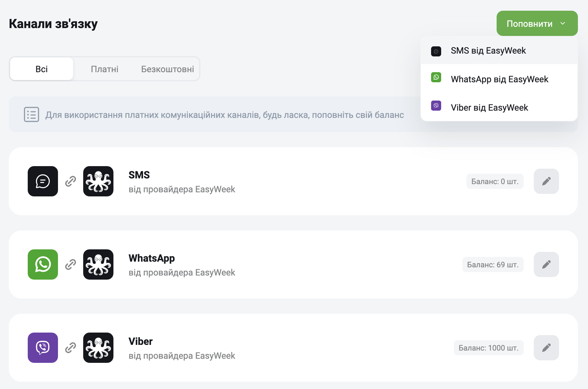Viewport: 588px width, 389px height.
Task: Edit the Viber channel with pencil icon
Action: (x=546, y=348)
